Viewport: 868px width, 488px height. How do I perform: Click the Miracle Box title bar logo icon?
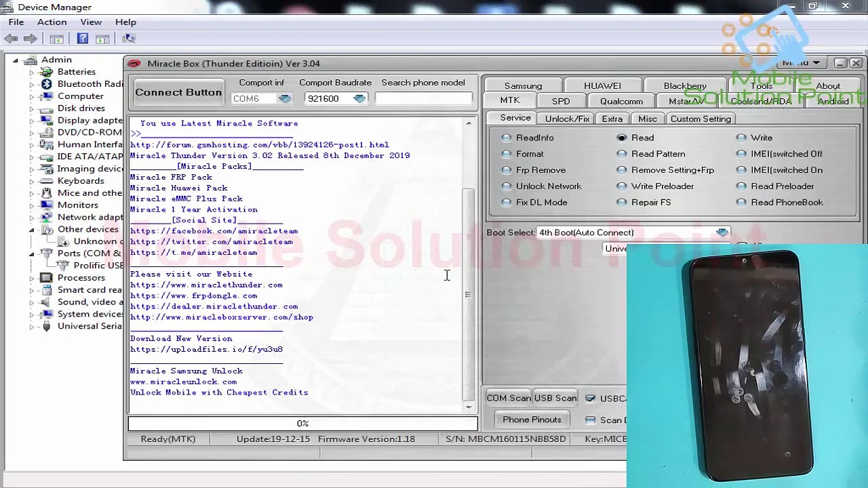pos(134,64)
